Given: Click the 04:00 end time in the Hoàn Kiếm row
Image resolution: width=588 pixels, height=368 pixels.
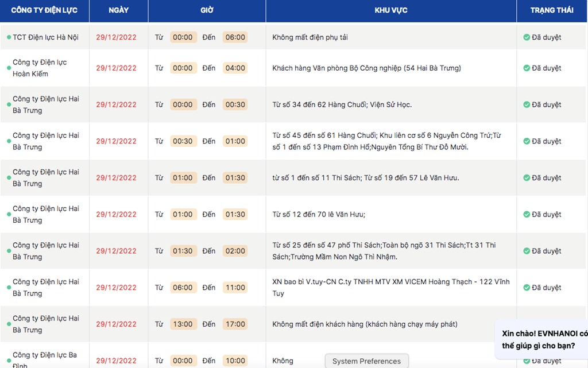Looking at the screenshot, I should click(235, 68).
